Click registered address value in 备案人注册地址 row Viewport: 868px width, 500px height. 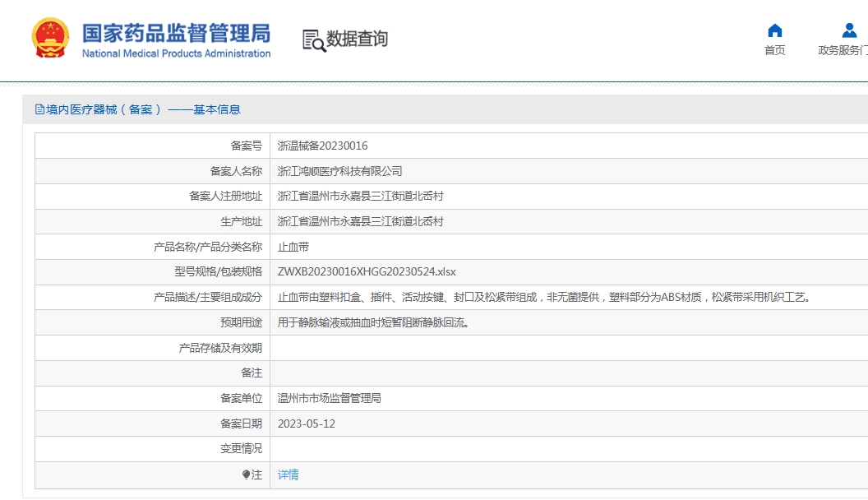point(360,196)
